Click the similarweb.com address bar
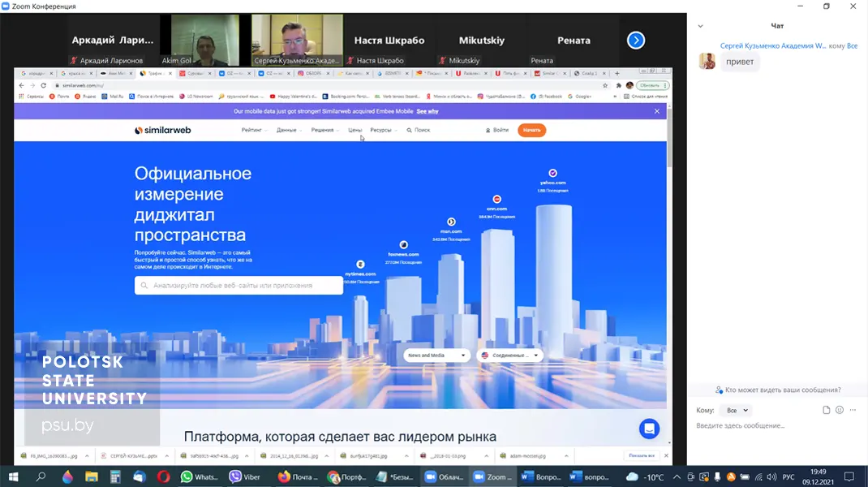 pyautogui.click(x=327, y=85)
